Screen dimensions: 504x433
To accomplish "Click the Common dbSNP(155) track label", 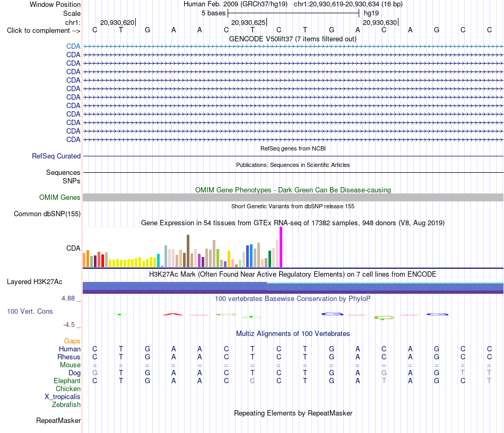I will click(x=47, y=214).
